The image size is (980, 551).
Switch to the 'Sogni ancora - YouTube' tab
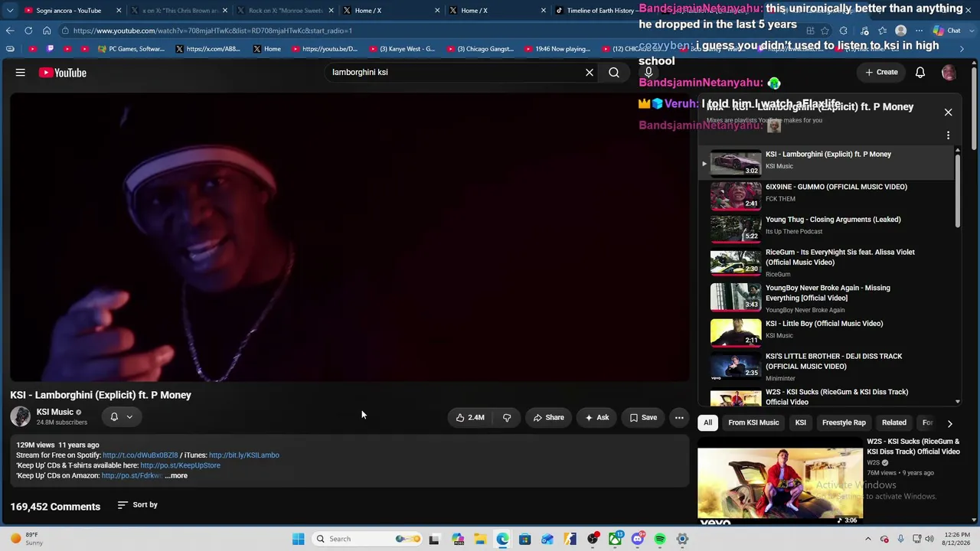(x=73, y=11)
